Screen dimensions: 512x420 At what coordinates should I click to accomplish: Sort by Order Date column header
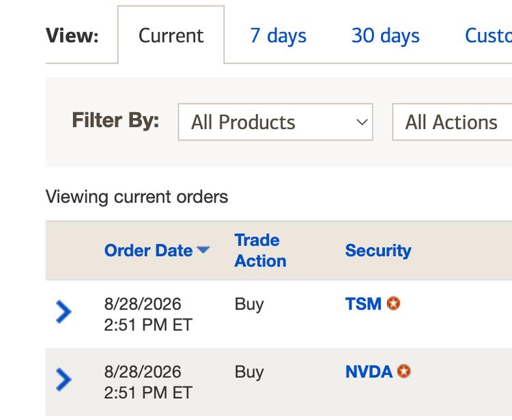click(148, 251)
